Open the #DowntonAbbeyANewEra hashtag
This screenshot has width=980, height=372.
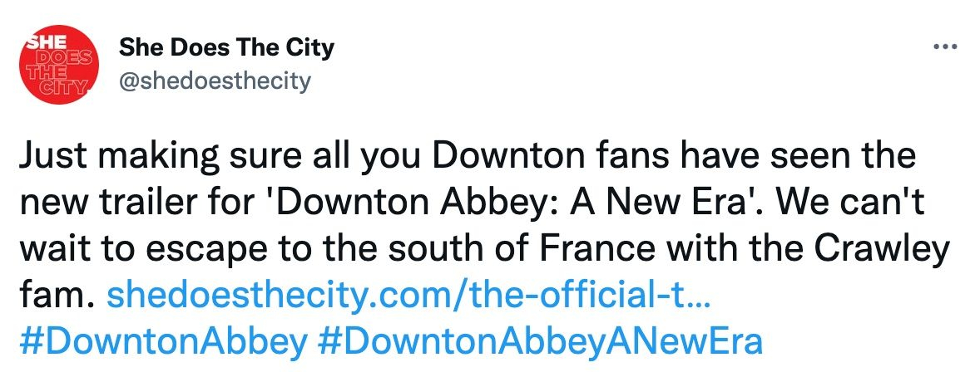point(540,341)
